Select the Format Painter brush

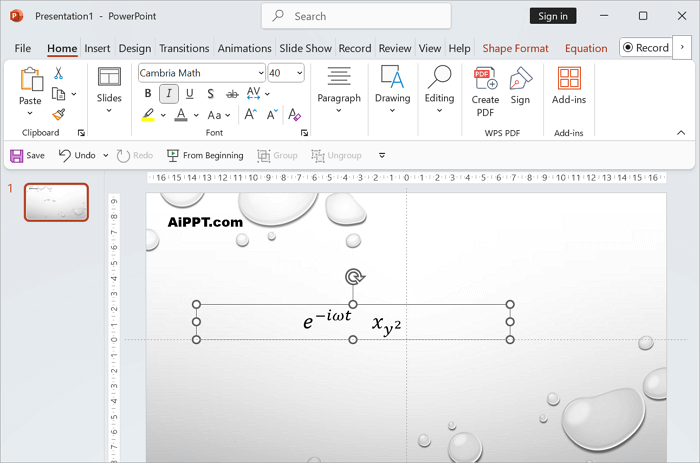click(58, 114)
